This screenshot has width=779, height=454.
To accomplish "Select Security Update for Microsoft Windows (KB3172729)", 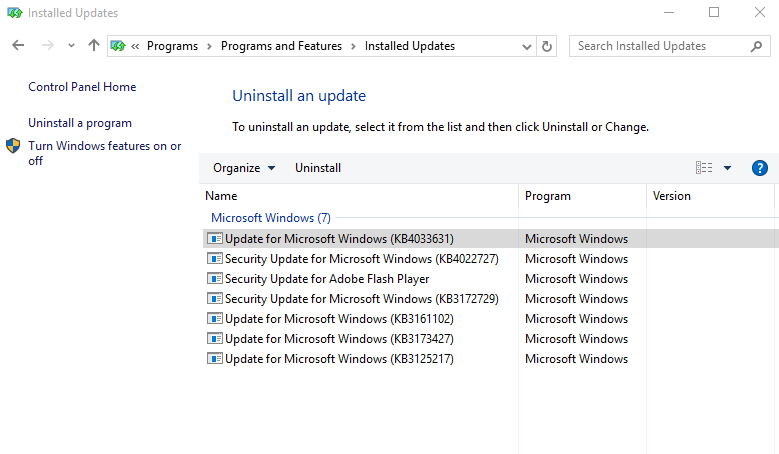I will (x=362, y=299).
